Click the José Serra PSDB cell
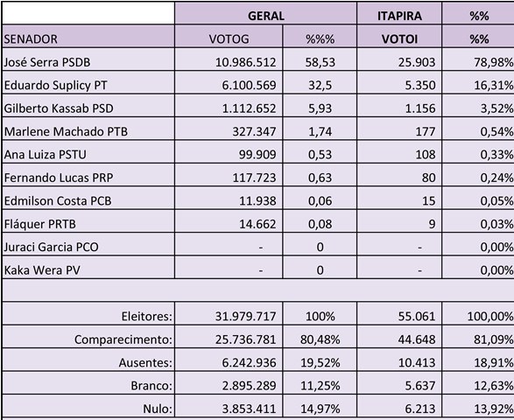 (88, 59)
